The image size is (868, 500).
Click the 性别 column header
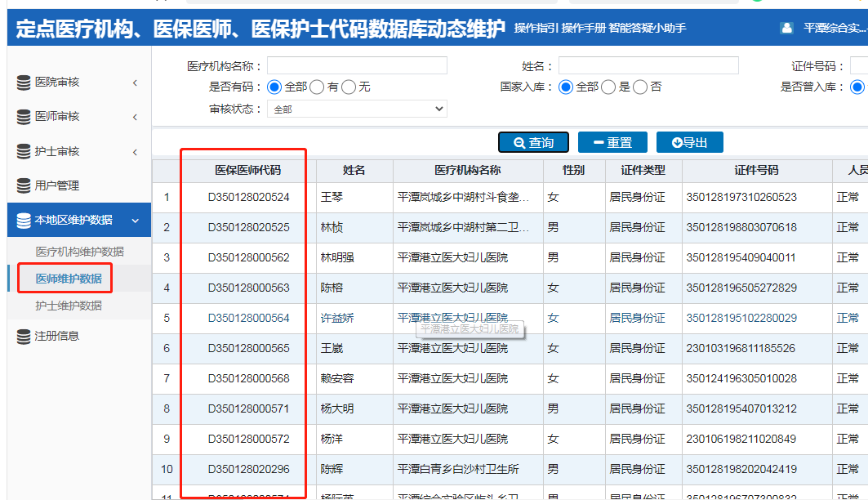(x=574, y=171)
